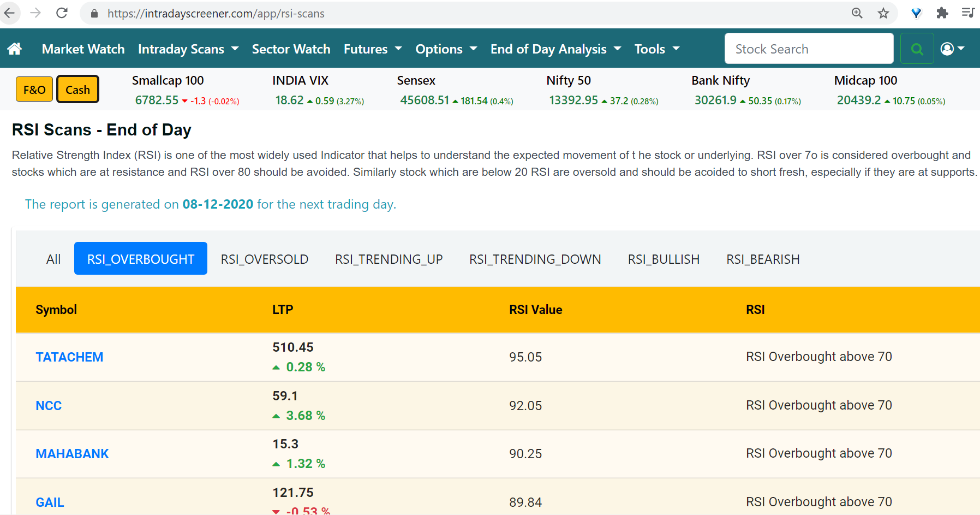
Task: Expand the Intraday Scans dropdown
Action: pos(188,49)
